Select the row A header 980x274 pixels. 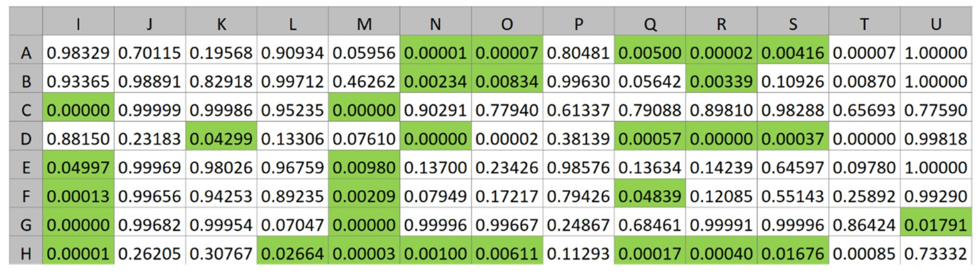pyautogui.click(x=26, y=53)
